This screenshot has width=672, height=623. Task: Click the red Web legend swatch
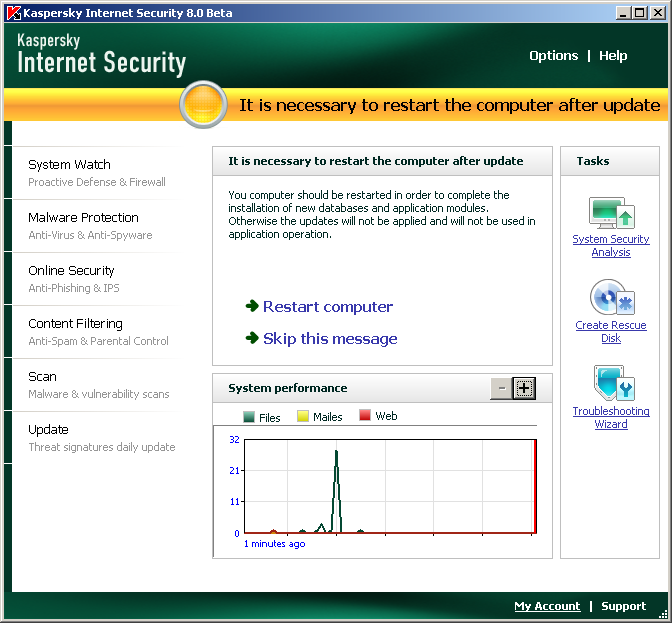[x=365, y=415]
